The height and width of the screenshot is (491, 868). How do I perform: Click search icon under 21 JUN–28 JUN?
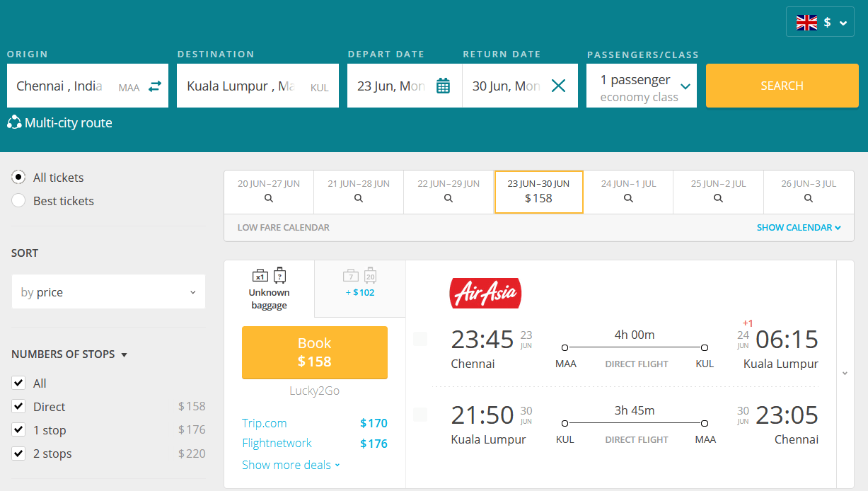359,199
